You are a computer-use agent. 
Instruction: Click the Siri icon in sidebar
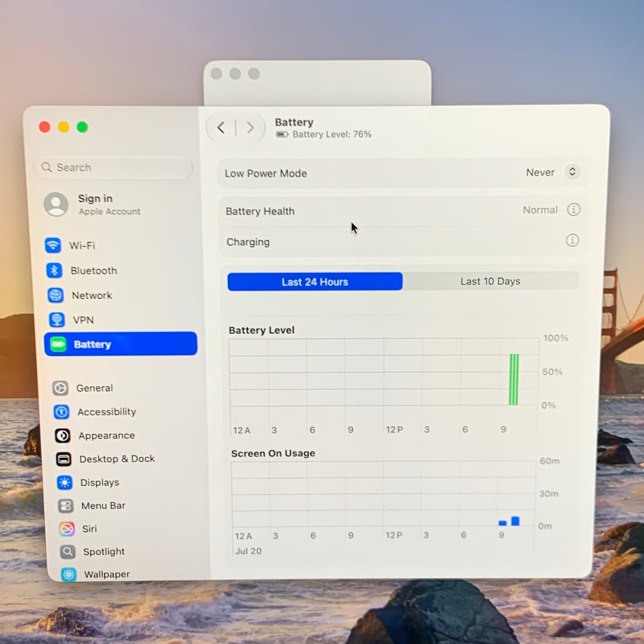pos(67,529)
